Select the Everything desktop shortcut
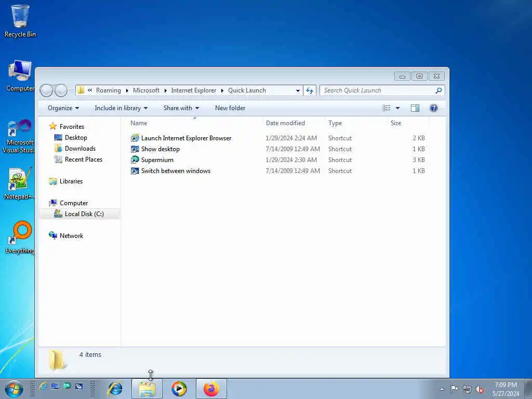This screenshot has width=532, height=399. 20,237
